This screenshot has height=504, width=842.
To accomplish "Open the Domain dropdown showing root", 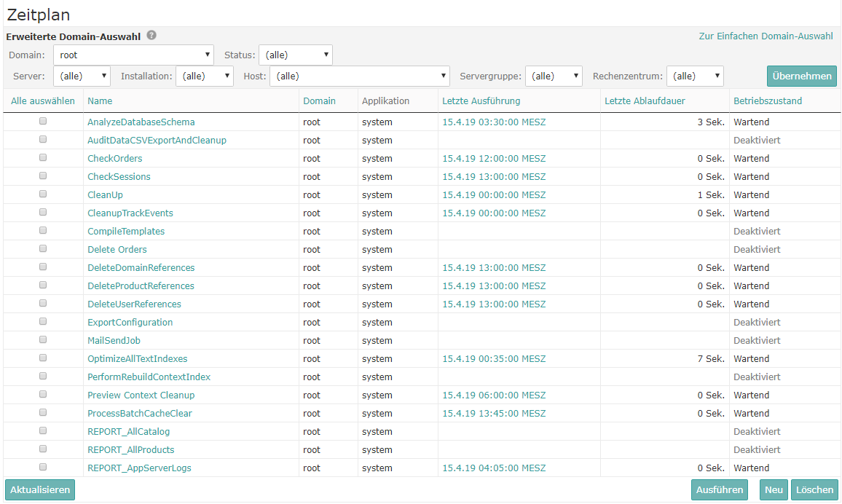I will coord(133,55).
